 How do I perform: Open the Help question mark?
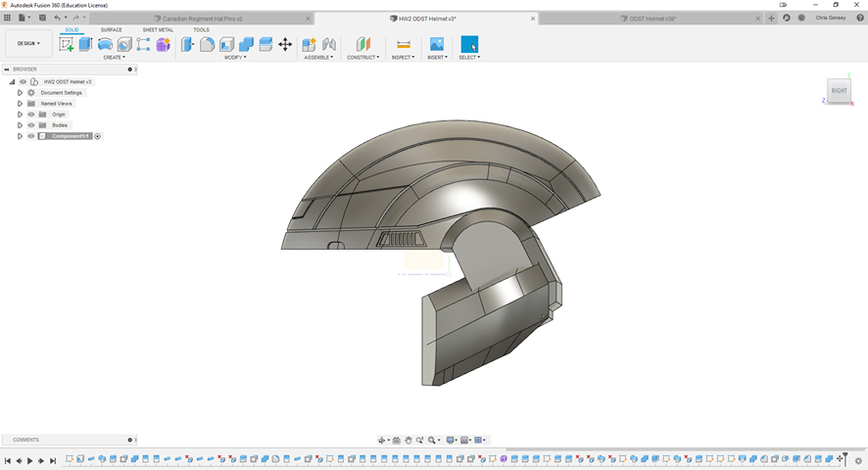coord(860,18)
